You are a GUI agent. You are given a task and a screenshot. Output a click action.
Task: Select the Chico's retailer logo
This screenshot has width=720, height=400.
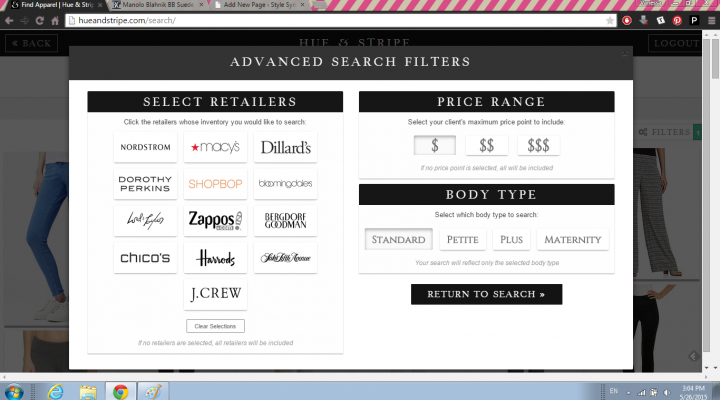point(146,258)
